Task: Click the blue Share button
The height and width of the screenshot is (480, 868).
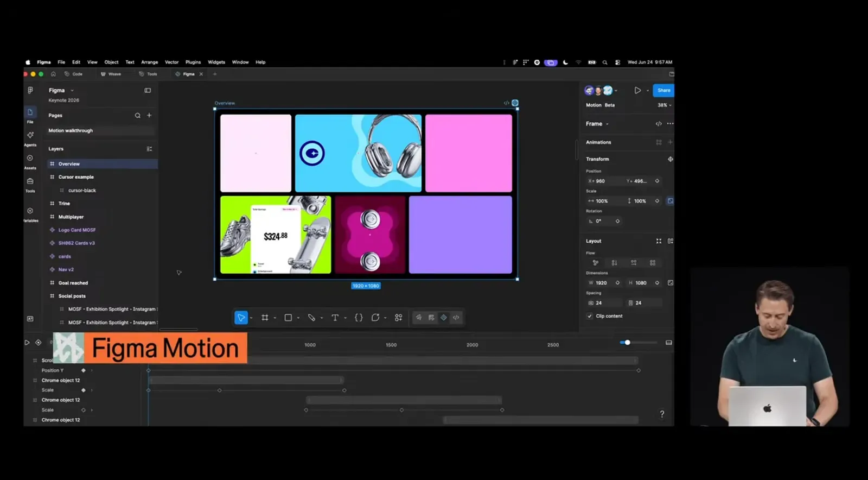Action: tap(663, 91)
